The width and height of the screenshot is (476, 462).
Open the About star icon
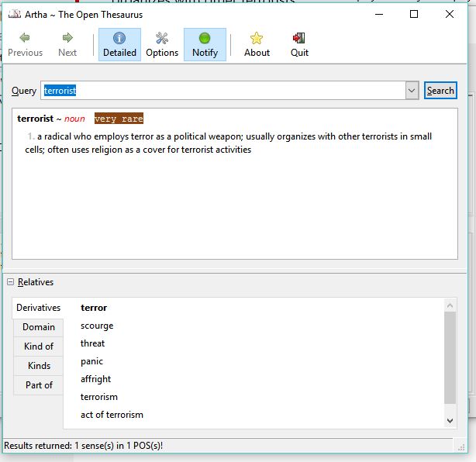click(257, 38)
